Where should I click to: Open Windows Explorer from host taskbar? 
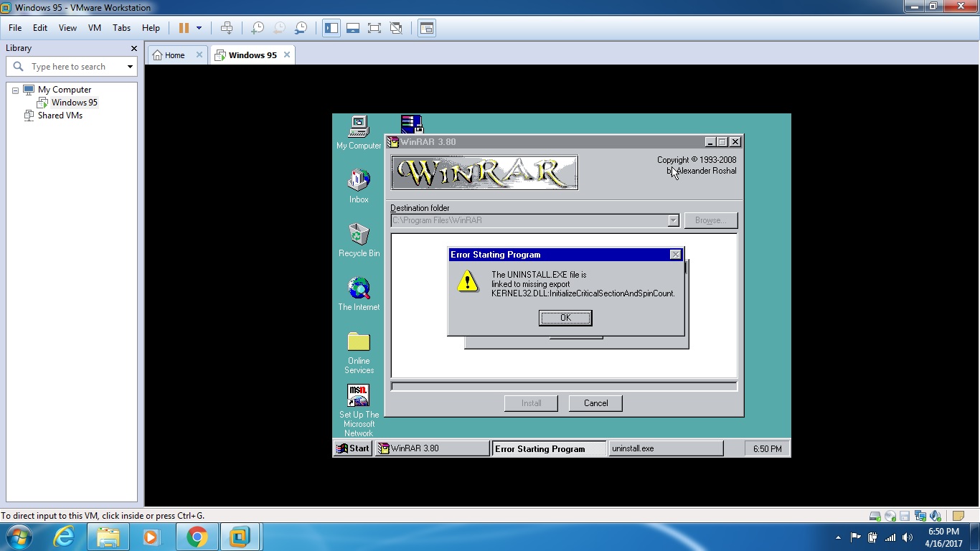(108, 537)
